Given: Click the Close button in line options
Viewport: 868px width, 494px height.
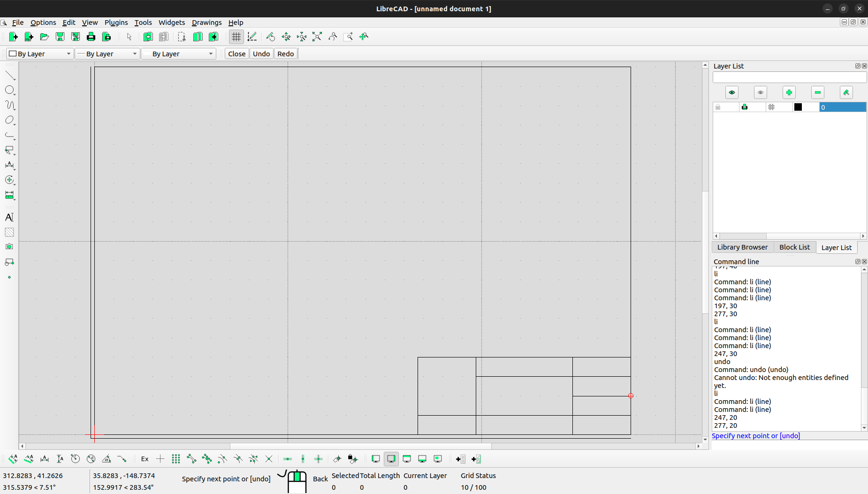Looking at the screenshot, I should coord(237,54).
